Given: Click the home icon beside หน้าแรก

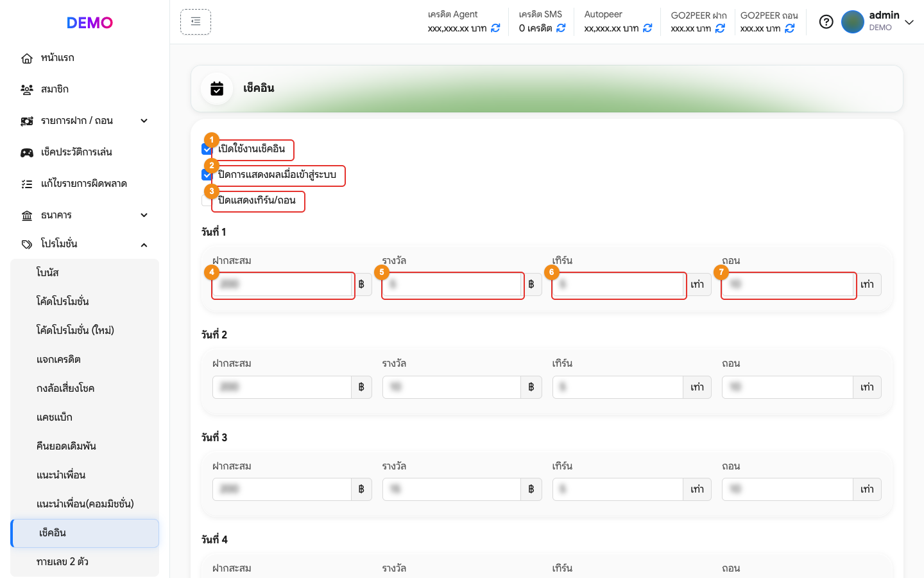Looking at the screenshot, I should tap(27, 58).
